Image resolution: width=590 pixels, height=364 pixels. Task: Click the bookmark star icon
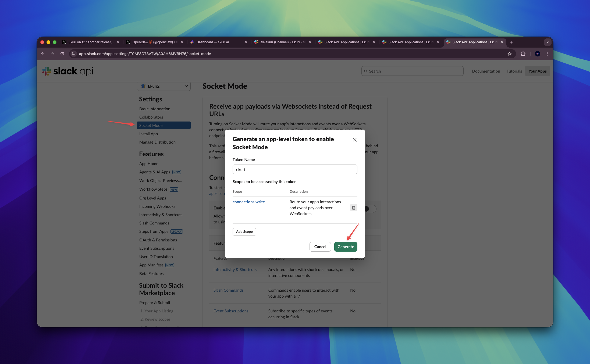[x=509, y=54]
